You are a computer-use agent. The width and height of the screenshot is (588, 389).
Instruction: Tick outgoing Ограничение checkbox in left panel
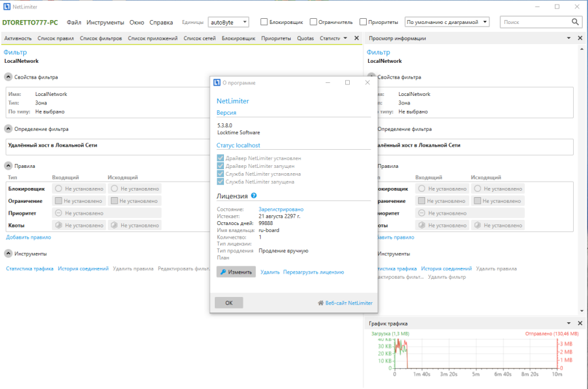pyautogui.click(x=114, y=201)
